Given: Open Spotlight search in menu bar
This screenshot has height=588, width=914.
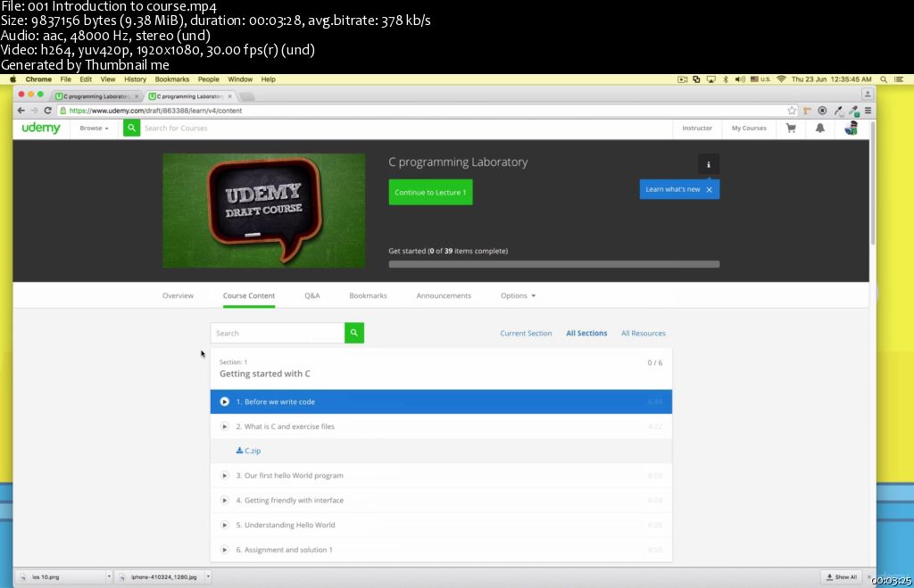Looking at the screenshot, I should (x=884, y=79).
